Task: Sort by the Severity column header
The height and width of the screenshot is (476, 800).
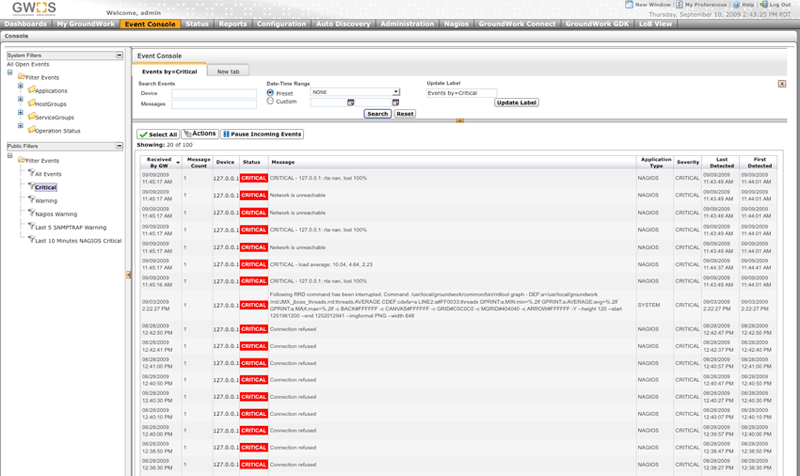Action: click(688, 162)
